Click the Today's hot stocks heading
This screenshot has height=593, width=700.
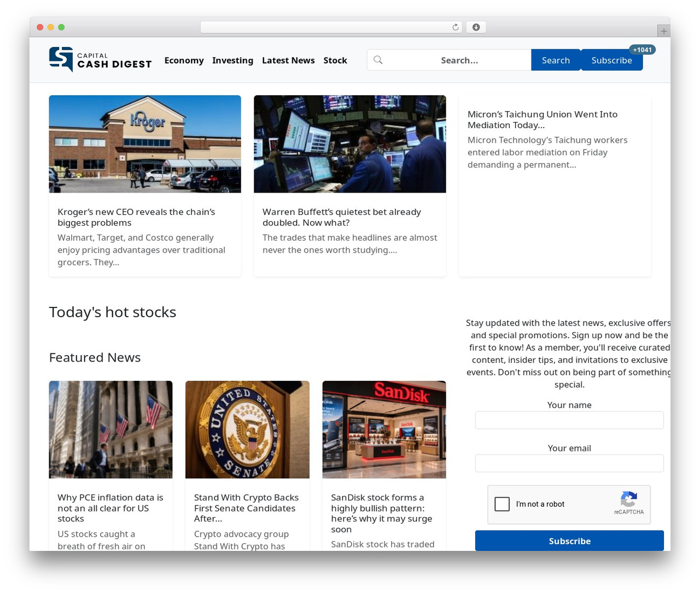click(113, 312)
